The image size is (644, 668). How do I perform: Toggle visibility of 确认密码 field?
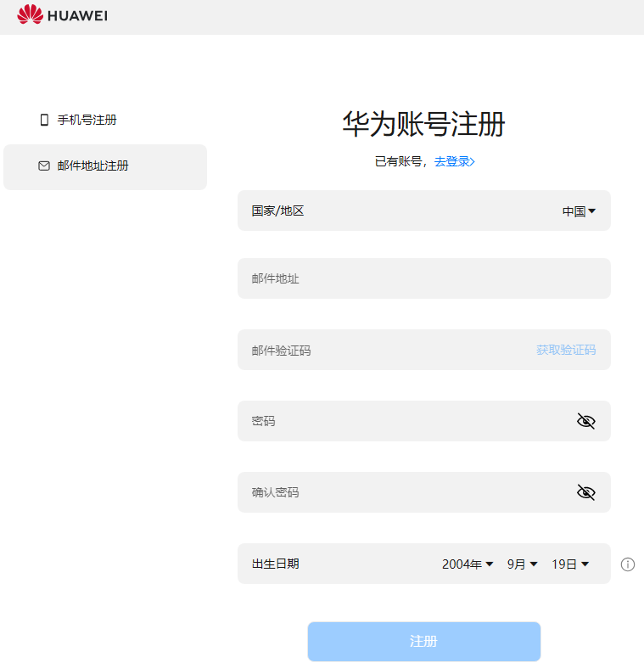click(586, 492)
